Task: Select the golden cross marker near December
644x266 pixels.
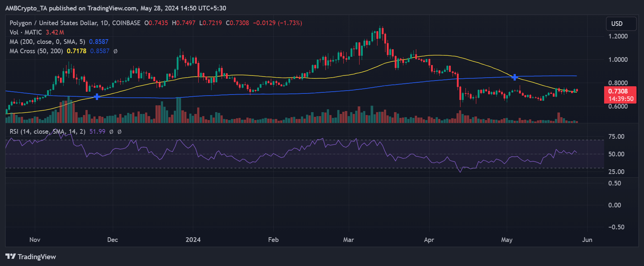Action: tap(97, 97)
